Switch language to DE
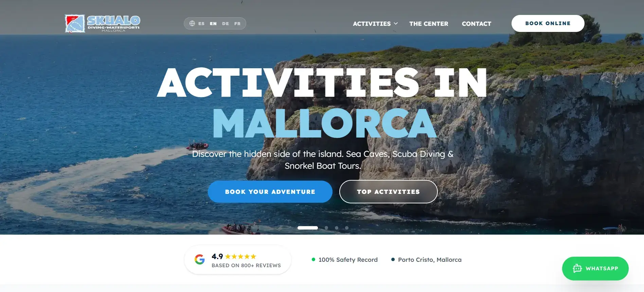Viewport: 644px width, 292px height. coord(226,24)
